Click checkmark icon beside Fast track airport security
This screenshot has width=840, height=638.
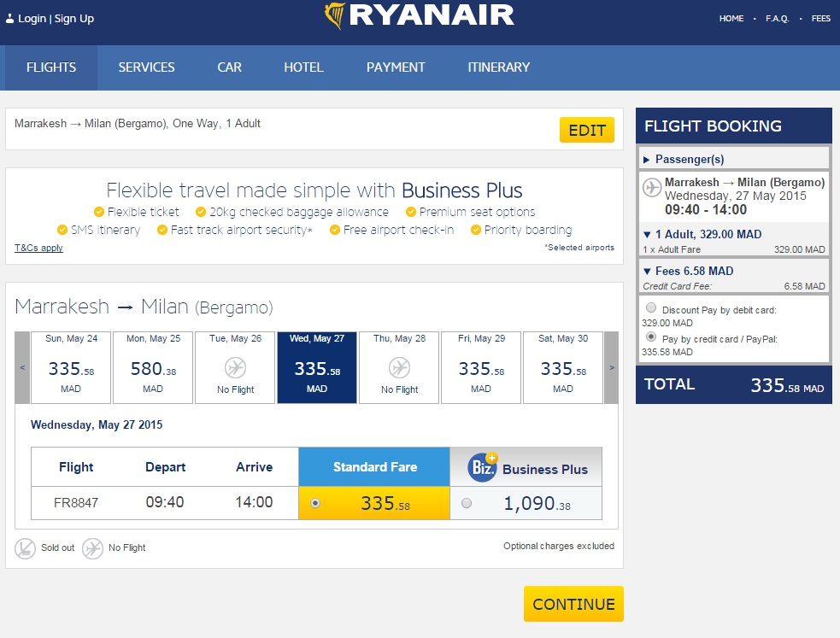[162, 230]
